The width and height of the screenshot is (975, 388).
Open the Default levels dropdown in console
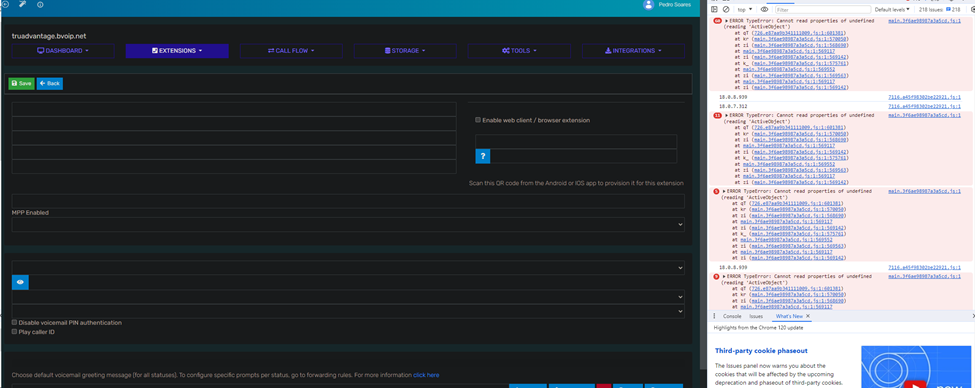pos(892,9)
